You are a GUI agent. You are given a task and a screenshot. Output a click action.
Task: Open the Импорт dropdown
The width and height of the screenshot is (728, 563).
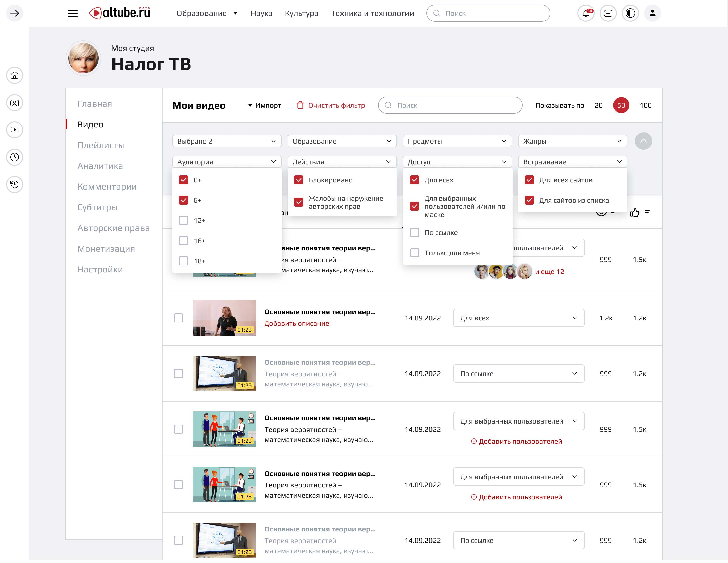(x=265, y=105)
